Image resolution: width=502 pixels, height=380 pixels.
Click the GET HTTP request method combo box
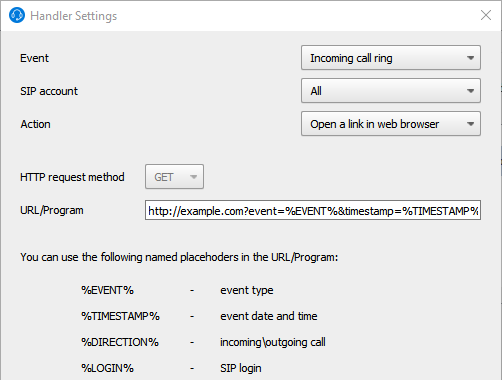[174, 177]
